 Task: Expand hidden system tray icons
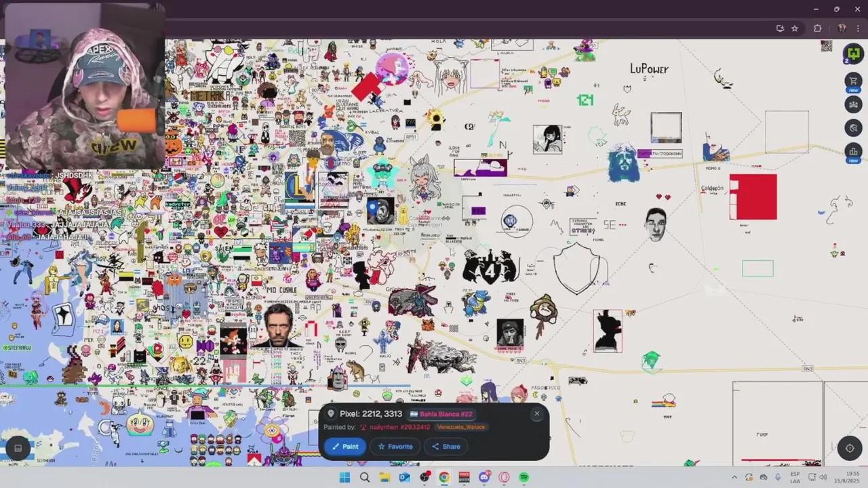[734, 477]
